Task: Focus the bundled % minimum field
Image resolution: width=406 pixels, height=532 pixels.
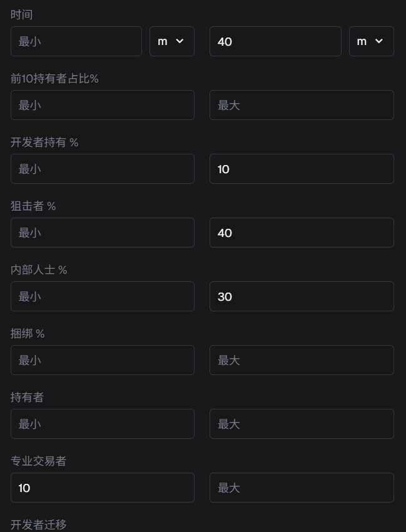Action: (x=102, y=360)
